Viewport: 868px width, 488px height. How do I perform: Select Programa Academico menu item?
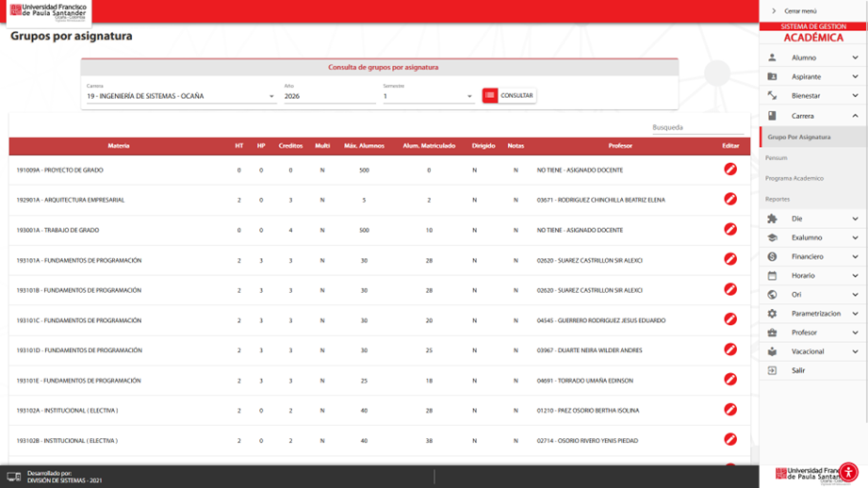(x=794, y=178)
